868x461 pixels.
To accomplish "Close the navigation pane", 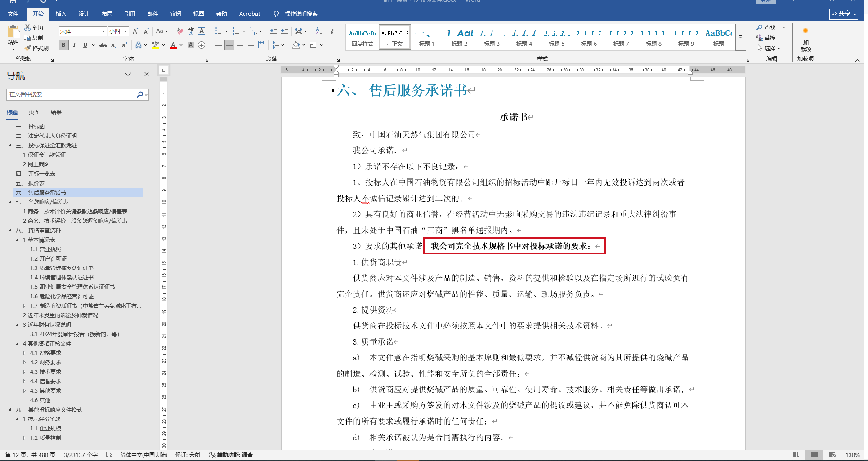I will 147,74.
